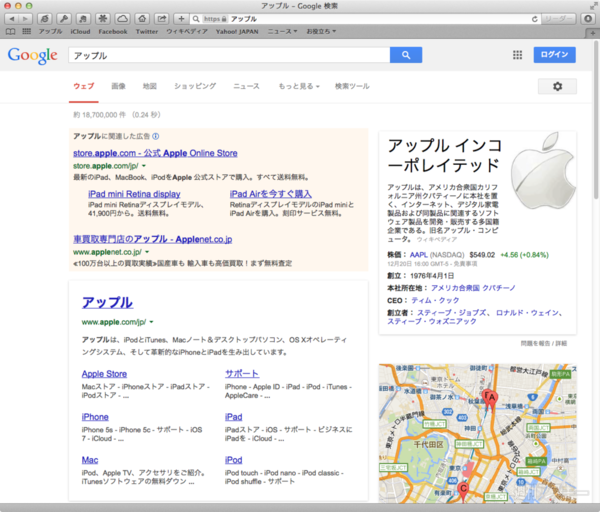
Task: Click the Internet Explorer style toolbar icon
Action: click(45, 19)
